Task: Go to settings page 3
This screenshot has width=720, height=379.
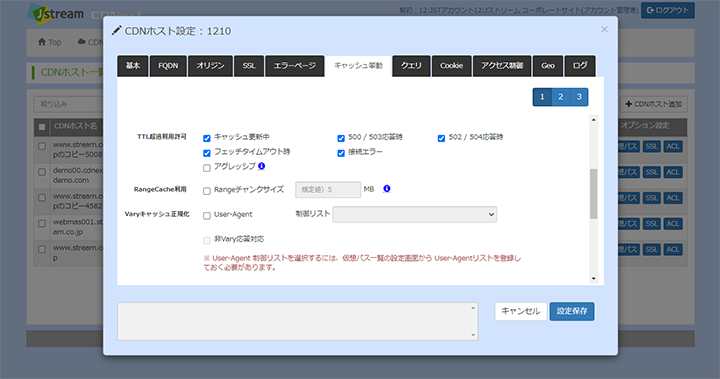Action: coord(579,97)
